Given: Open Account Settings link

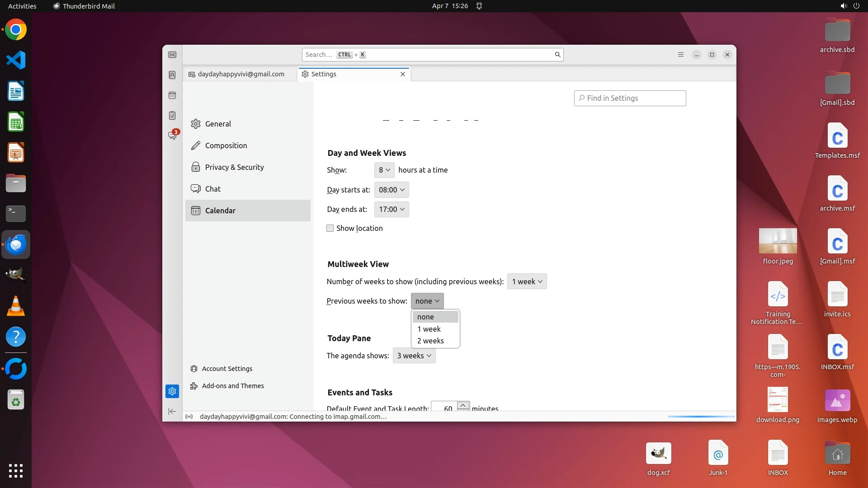Looking at the screenshot, I should [227, 369].
